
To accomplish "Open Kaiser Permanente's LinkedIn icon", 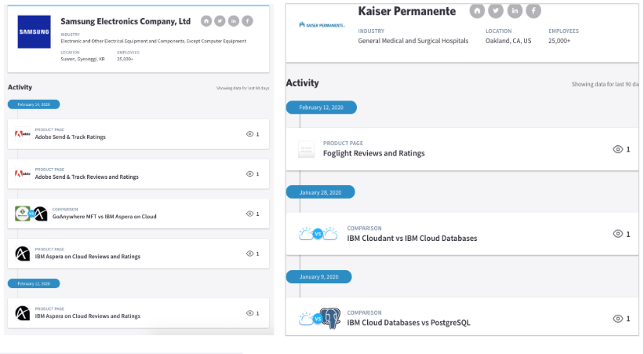I will 515,11.
